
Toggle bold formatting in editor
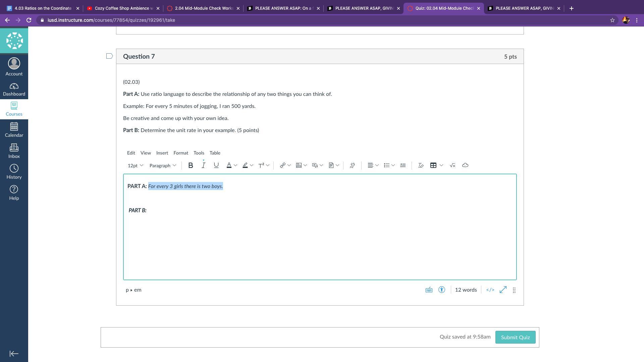pyautogui.click(x=191, y=165)
